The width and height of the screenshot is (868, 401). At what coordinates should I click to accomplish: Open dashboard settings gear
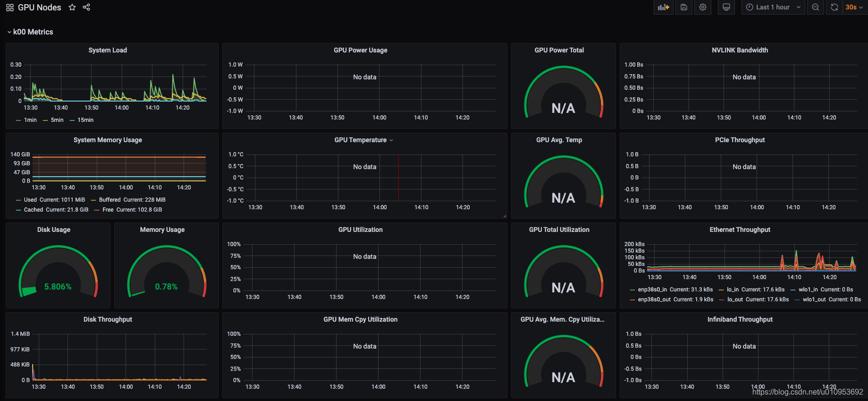(703, 7)
